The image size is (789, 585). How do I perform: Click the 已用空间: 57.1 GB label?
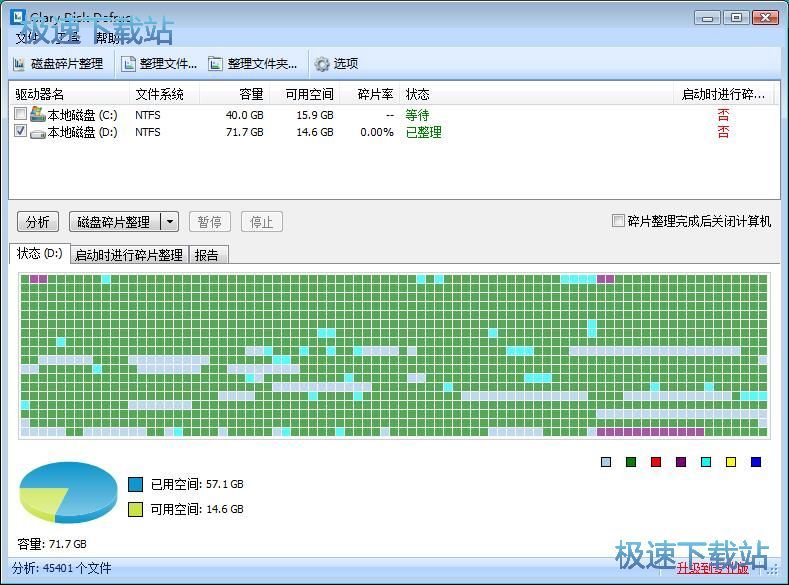pos(197,484)
